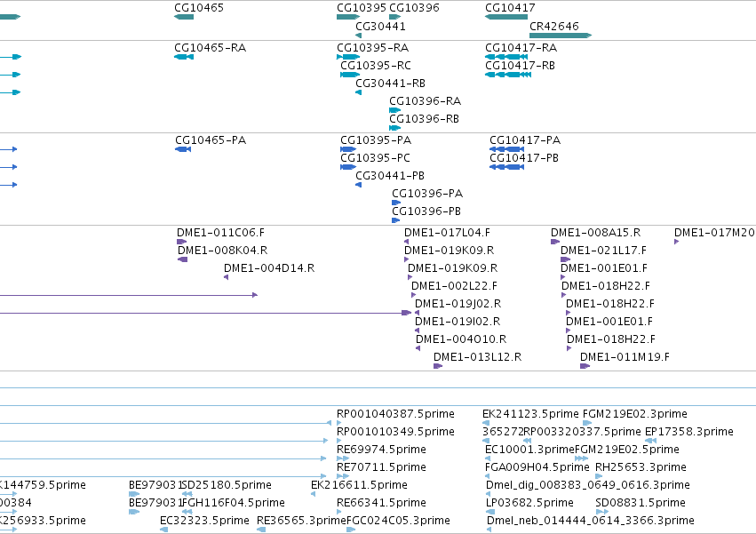Click the DME1-017L04.F clone label
This screenshot has width=756, height=534.
point(447,233)
